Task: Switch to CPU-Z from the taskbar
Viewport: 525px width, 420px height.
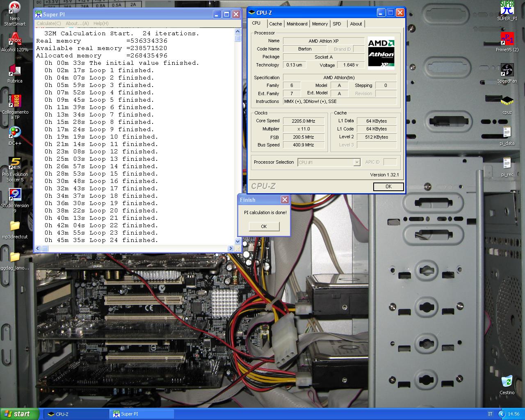Action: (x=76, y=414)
